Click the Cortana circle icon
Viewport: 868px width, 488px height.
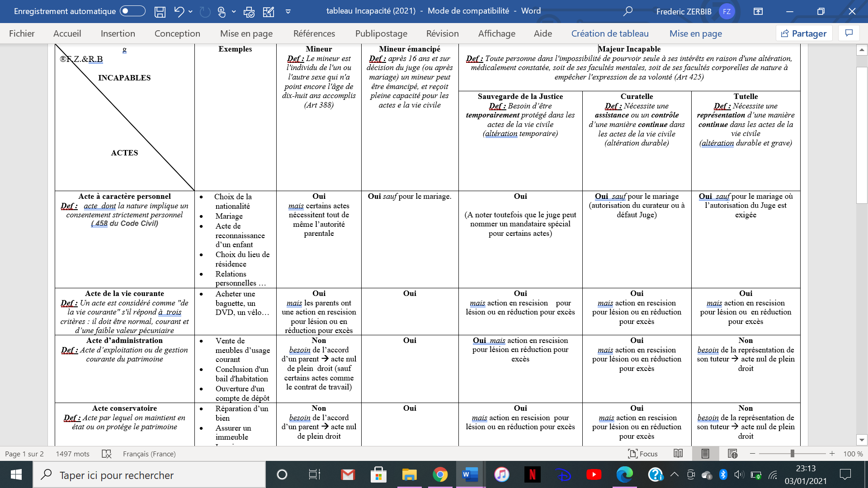click(282, 474)
